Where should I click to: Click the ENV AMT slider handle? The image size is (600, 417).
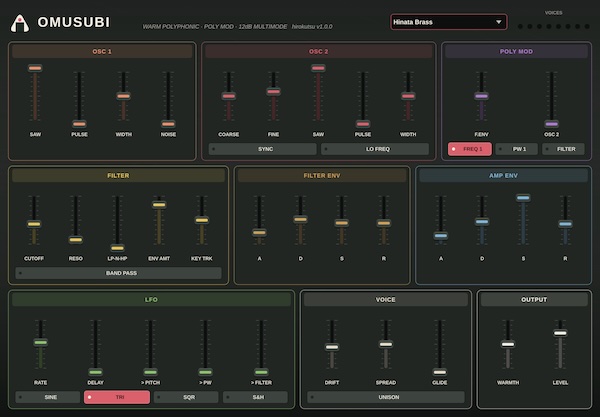pyautogui.click(x=159, y=205)
